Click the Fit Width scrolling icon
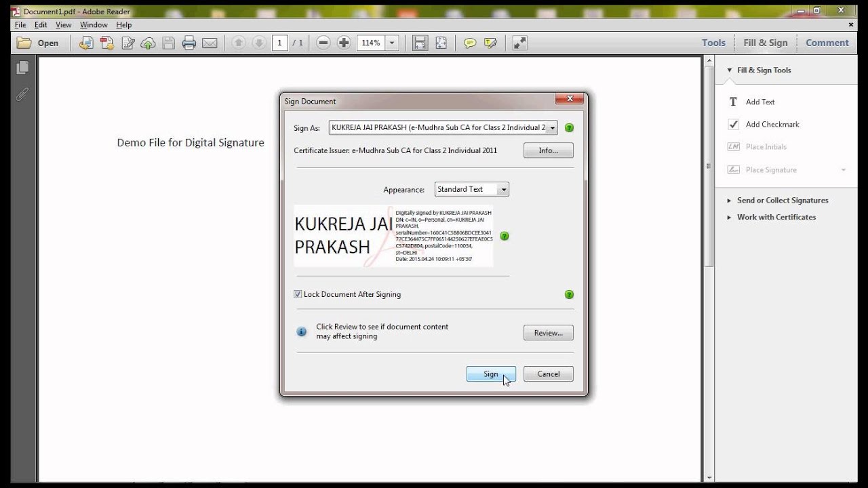Image resolution: width=868 pixels, height=488 pixels. [x=420, y=43]
